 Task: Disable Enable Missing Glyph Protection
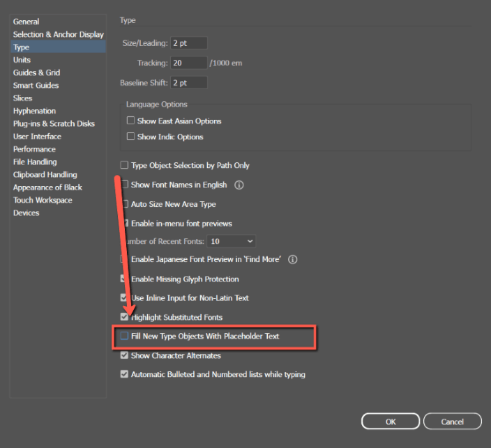tap(123, 279)
